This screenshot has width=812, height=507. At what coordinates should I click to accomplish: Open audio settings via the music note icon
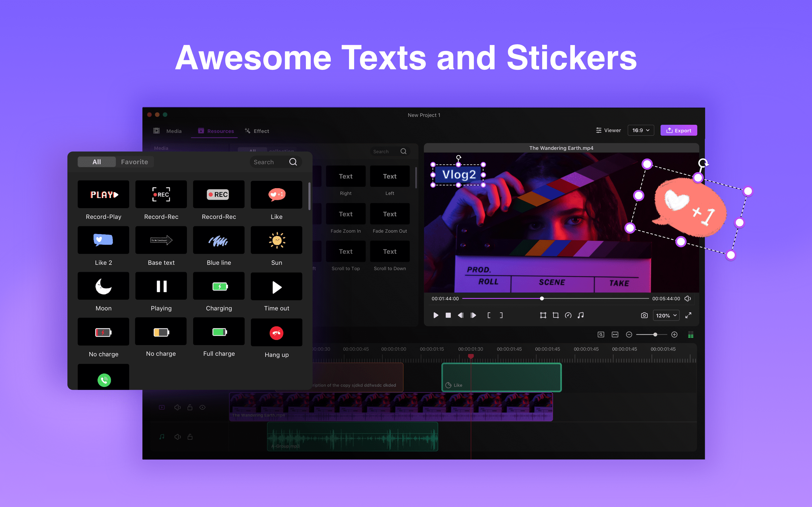tap(581, 315)
